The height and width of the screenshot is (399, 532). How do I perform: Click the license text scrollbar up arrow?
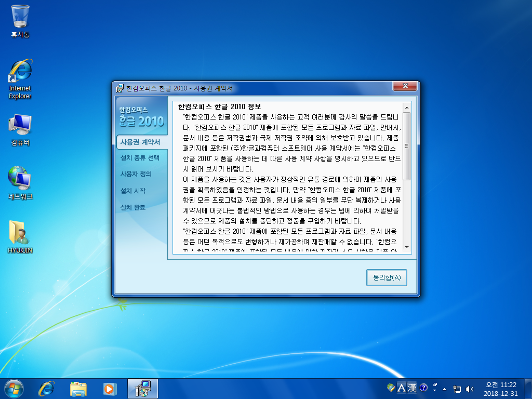pos(406,108)
